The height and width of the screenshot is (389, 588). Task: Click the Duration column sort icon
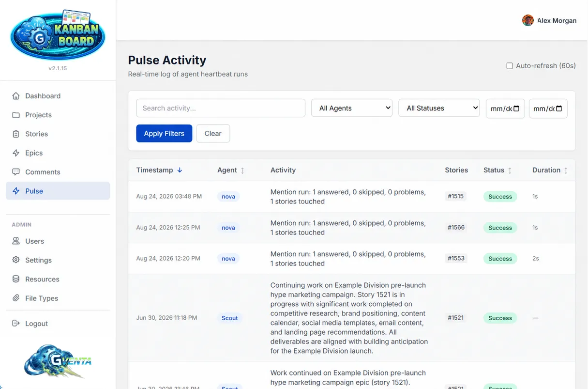click(566, 170)
